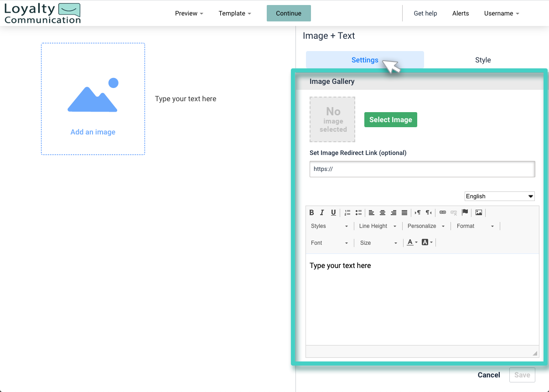Screen dimensions: 549x392
Task: Center align the text
Action: tap(383, 212)
